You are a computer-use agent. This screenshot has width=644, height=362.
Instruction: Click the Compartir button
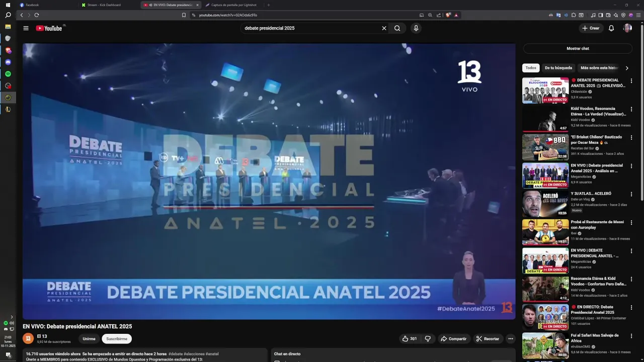(454, 339)
